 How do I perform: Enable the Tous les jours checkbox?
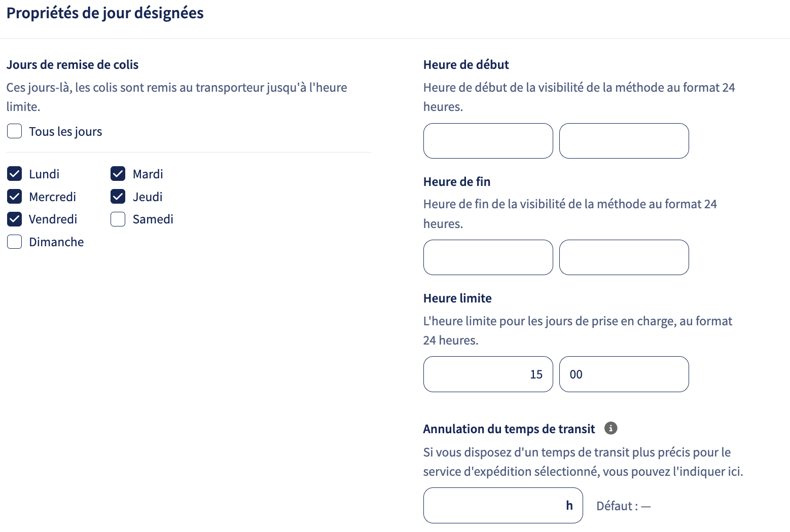[x=15, y=131]
